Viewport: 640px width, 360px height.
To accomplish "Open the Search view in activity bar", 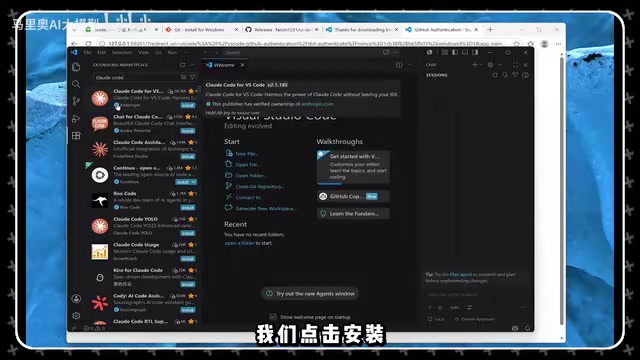I will (x=76, y=84).
